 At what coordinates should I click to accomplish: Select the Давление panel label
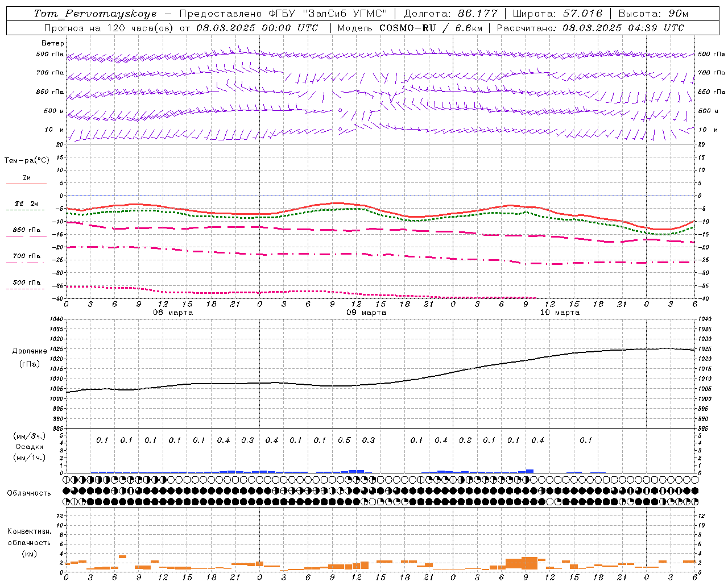[x=30, y=351]
